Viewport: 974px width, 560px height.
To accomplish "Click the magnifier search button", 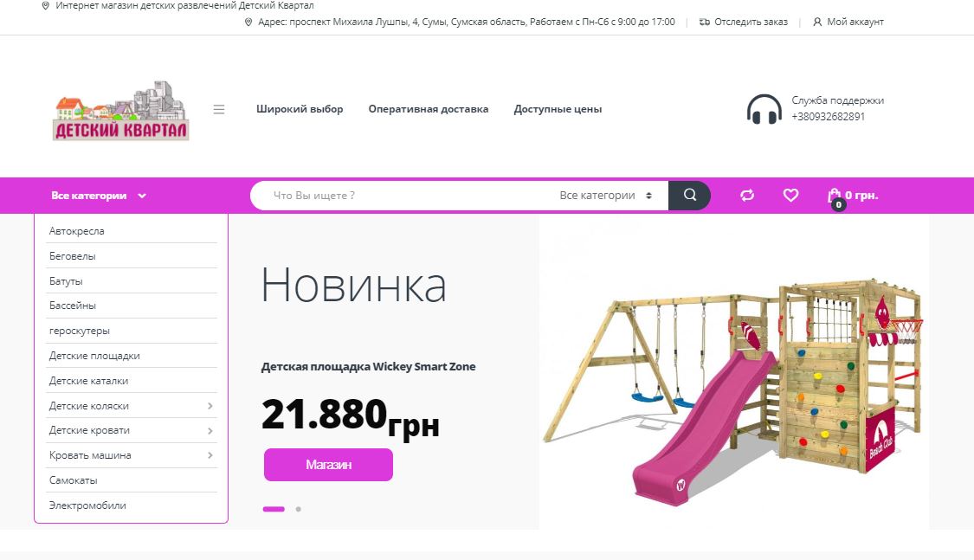I will 689,196.
